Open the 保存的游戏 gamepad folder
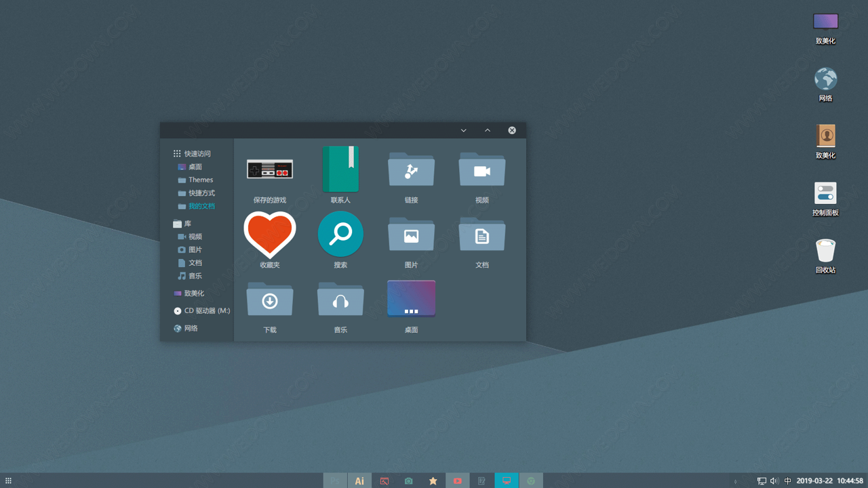This screenshot has width=868, height=488. tap(270, 169)
